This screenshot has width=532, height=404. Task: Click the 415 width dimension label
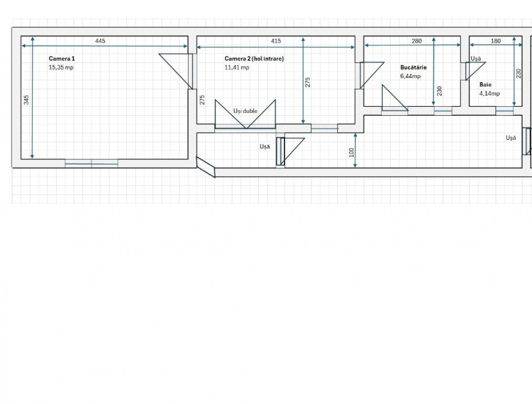(x=275, y=41)
